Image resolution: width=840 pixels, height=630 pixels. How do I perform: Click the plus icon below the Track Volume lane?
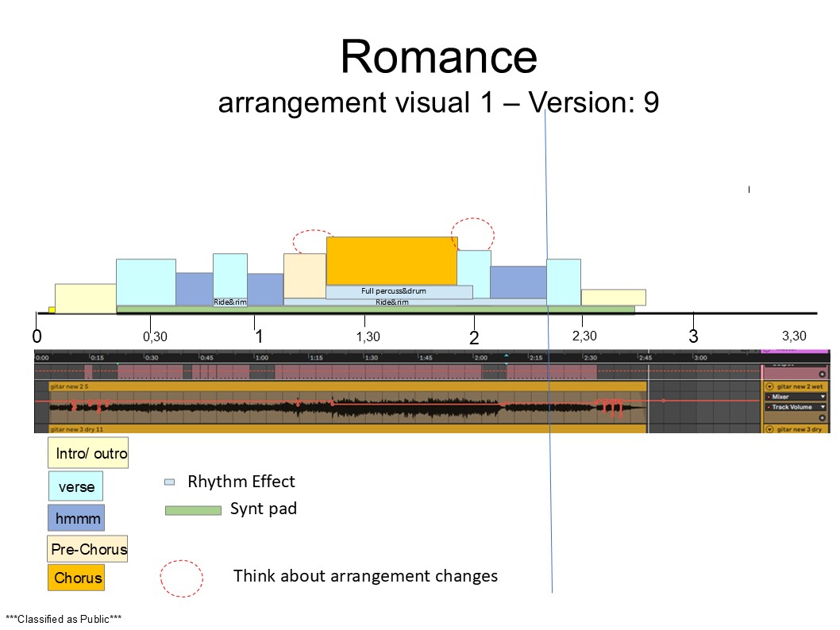click(x=823, y=418)
